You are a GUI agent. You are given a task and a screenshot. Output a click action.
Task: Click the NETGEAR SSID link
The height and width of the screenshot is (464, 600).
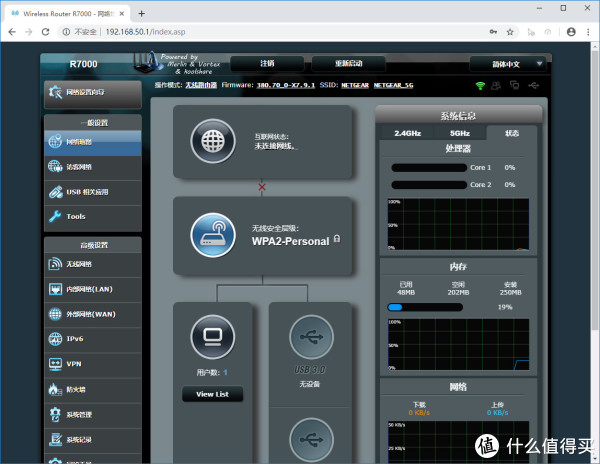pos(355,85)
